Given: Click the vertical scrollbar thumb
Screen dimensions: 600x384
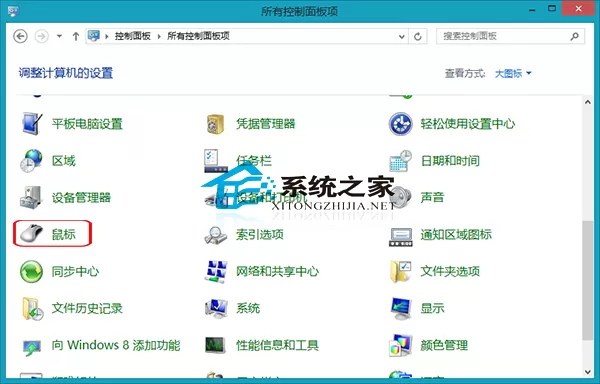Looking at the screenshot, I should (588, 280).
